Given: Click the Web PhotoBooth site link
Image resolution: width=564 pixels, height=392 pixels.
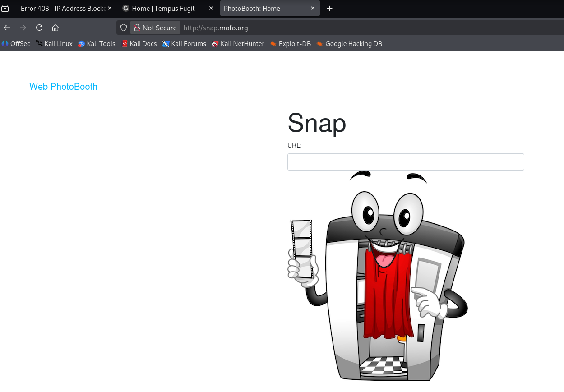Looking at the screenshot, I should [63, 87].
